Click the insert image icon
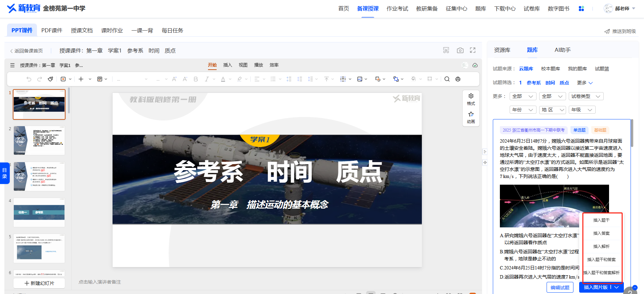 click(x=360, y=79)
